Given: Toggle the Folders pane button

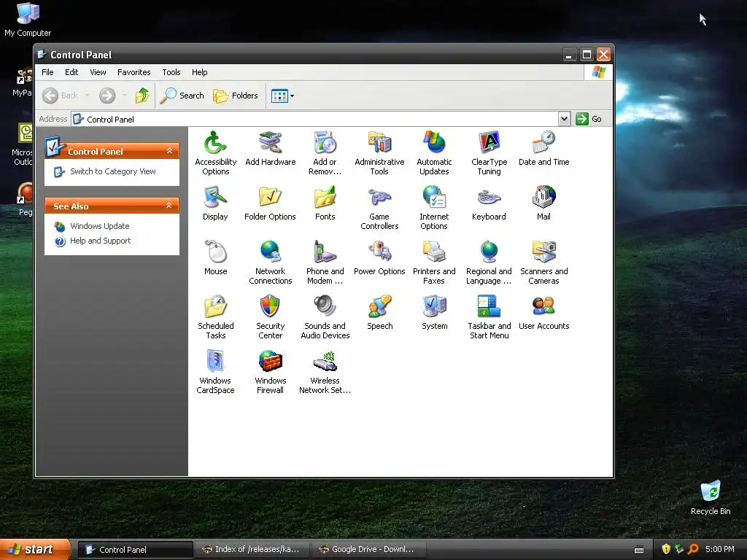Looking at the screenshot, I should pyautogui.click(x=236, y=96).
